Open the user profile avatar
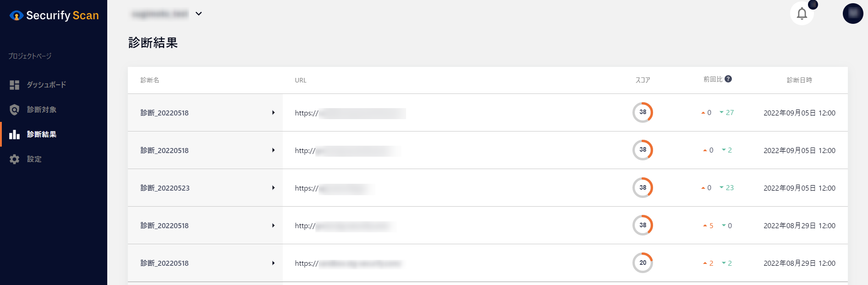868x285 pixels. (853, 13)
